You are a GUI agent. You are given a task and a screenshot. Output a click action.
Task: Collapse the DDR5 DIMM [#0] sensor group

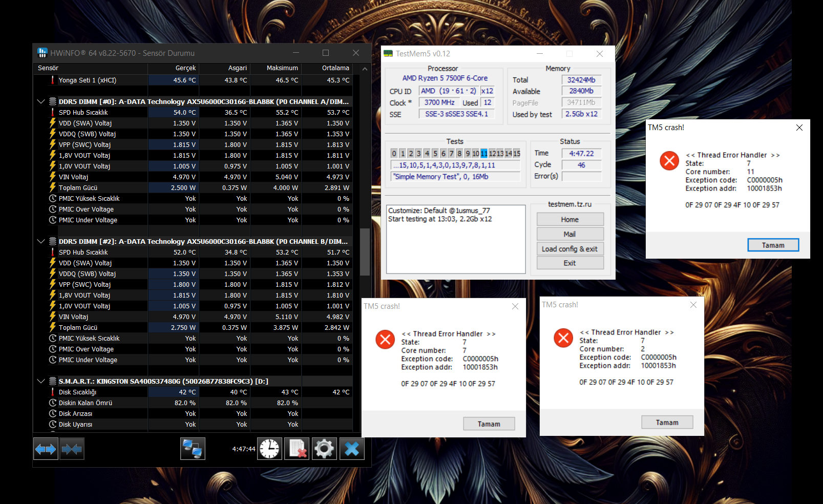pos(41,101)
